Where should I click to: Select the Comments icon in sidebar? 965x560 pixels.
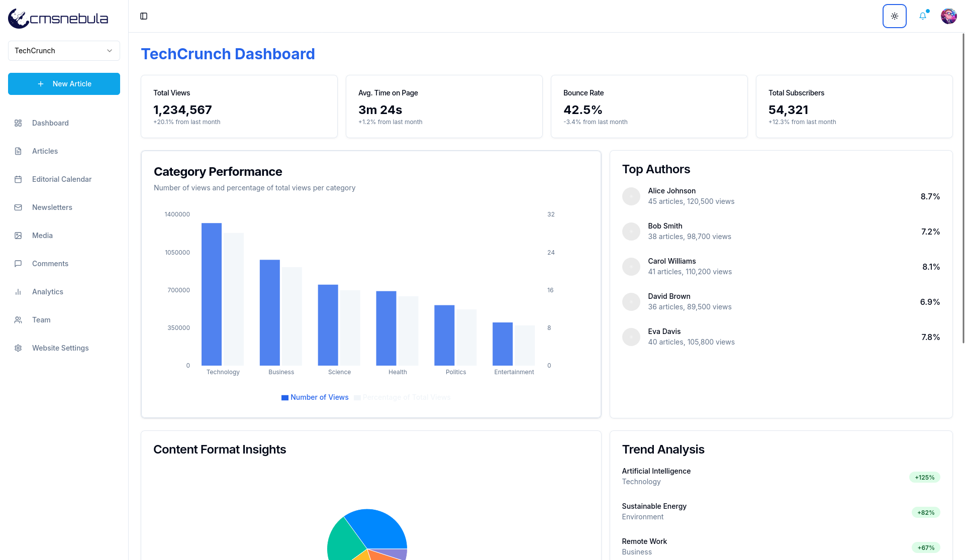tap(18, 264)
